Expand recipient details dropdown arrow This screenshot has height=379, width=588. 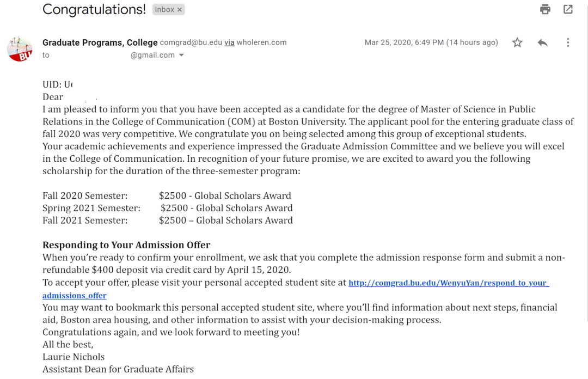click(x=182, y=55)
